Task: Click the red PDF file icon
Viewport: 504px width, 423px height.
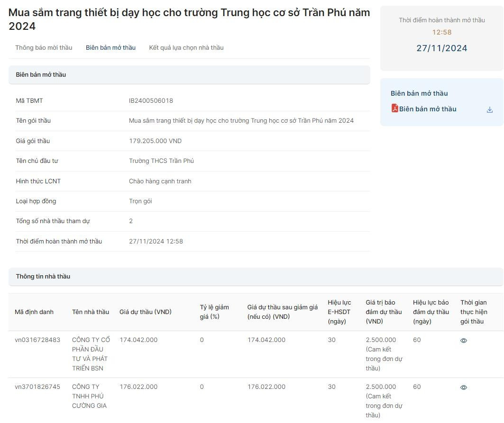Action: point(394,108)
